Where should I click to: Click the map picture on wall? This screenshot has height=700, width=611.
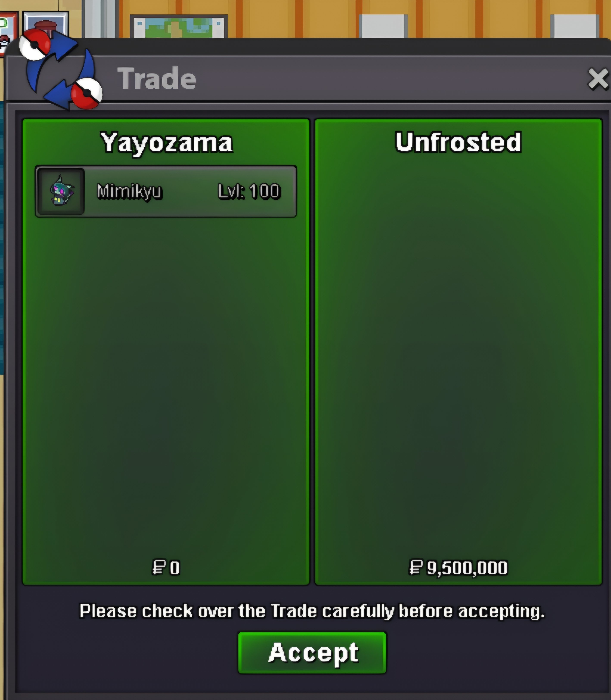pyautogui.click(x=179, y=26)
